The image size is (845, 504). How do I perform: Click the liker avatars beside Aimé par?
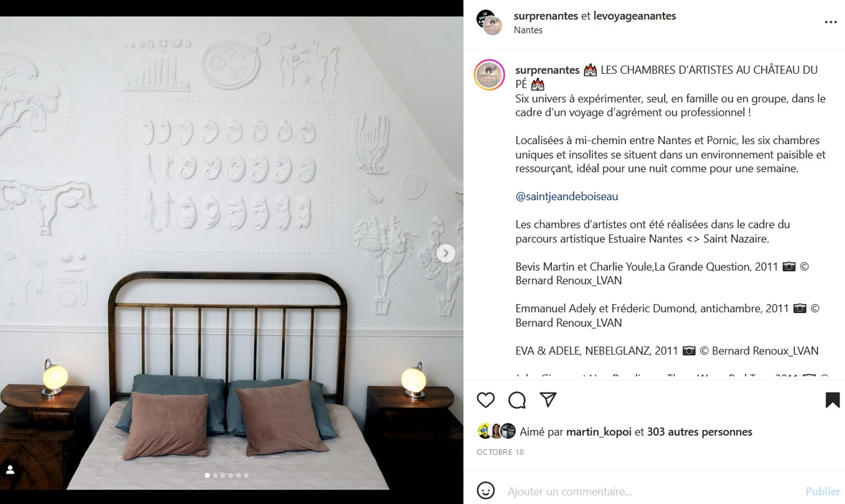[x=496, y=431]
